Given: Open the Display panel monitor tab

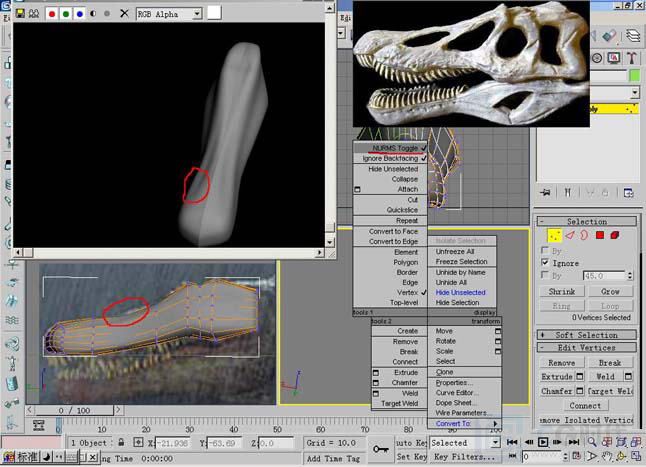Looking at the screenshot, I should (614, 58).
